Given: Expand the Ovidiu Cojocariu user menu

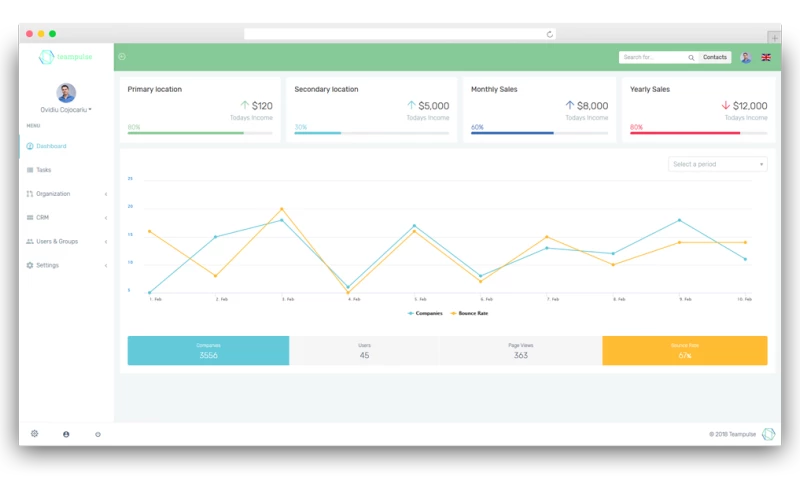Looking at the screenshot, I should click(x=66, y=109).
